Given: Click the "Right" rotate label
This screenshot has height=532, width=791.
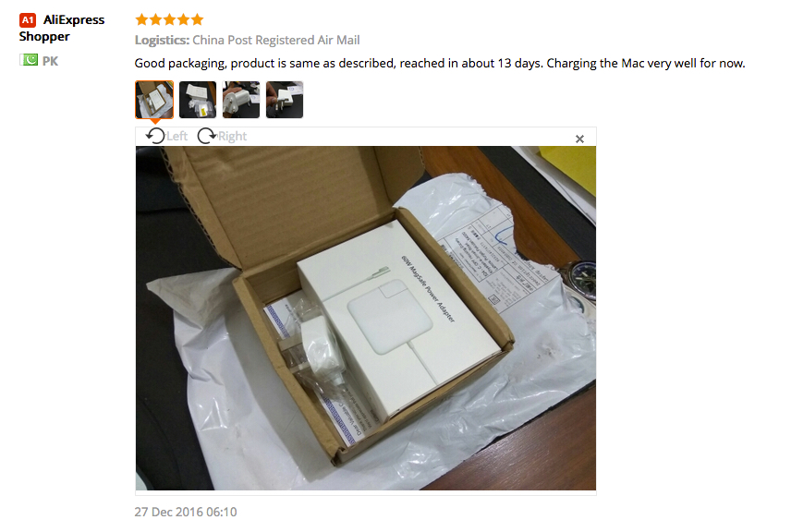Looking at the screenshot, I should [x=232, y=136].
